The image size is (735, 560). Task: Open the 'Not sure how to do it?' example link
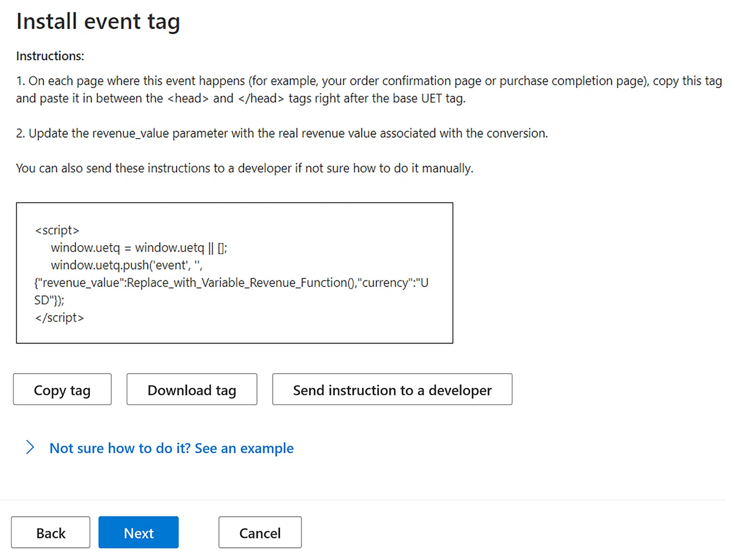pos(172,448)
